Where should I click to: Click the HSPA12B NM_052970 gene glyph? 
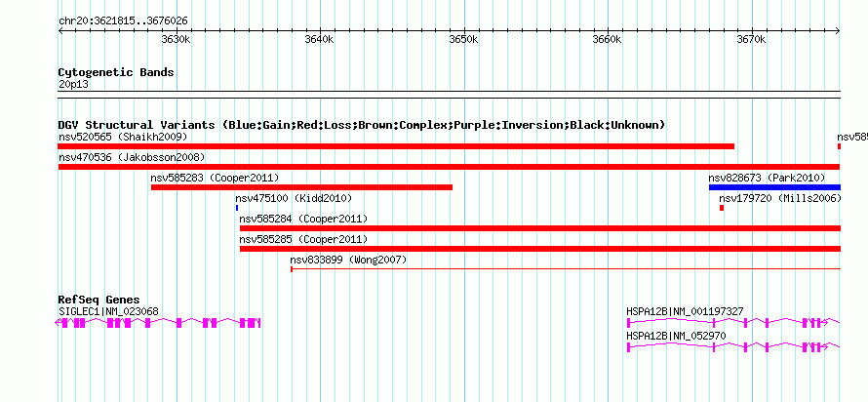point(733,347)
